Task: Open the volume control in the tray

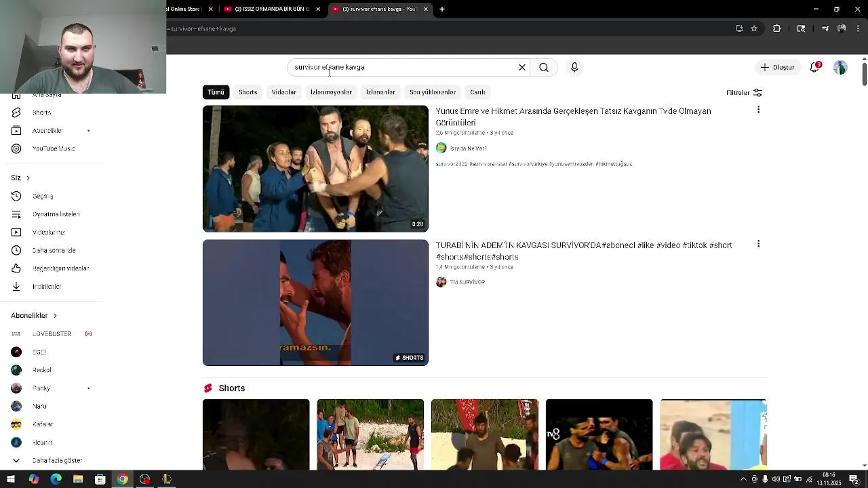Action: (x=776, y=479)
